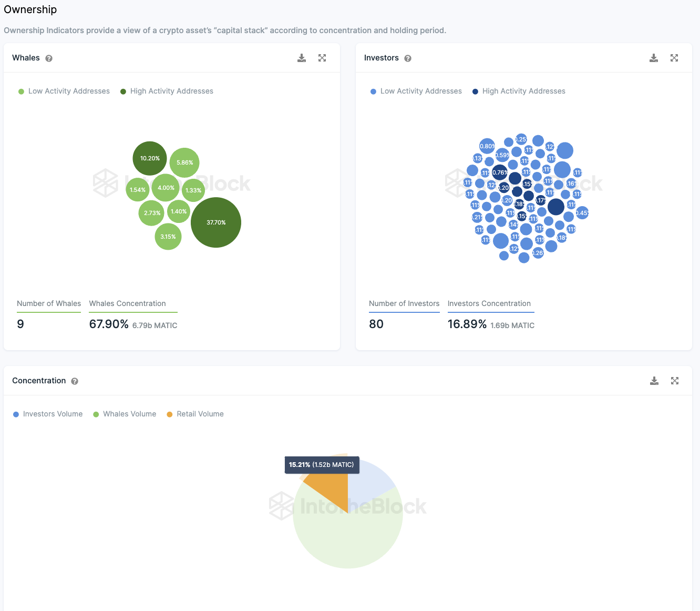The width and height of the screenshot is (700, 611).
Task: Toggle Investors Low Activity Addresses legend
Action: point(416,91)
